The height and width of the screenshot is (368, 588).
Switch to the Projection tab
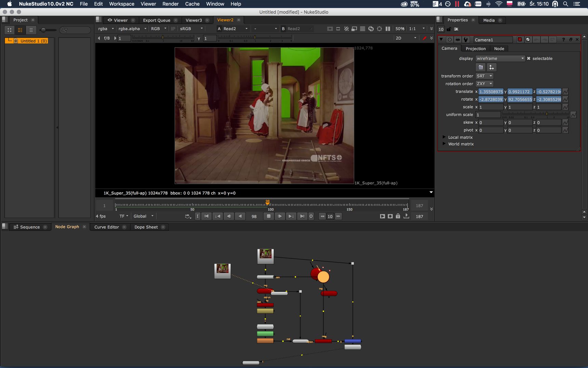point(476,49)
